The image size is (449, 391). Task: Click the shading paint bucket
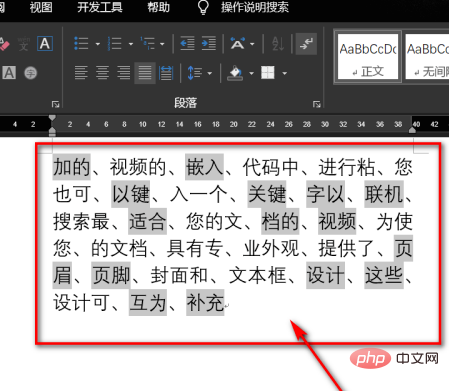tap(236, 73)
